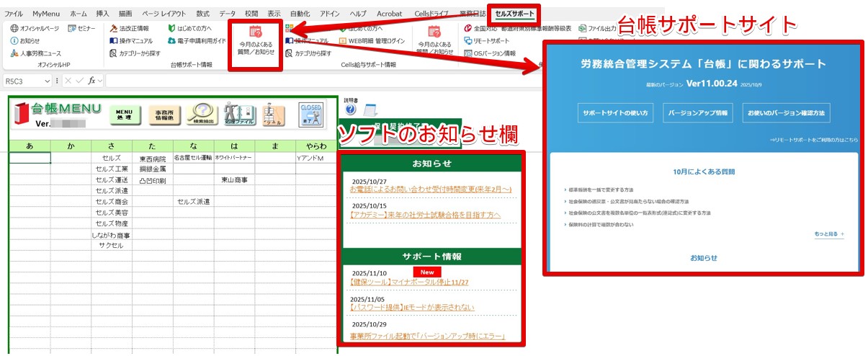The width and height of the screenshot is (868, 356).
Task: Select the セルズ工業 cell
Action: tap(112, 169)
